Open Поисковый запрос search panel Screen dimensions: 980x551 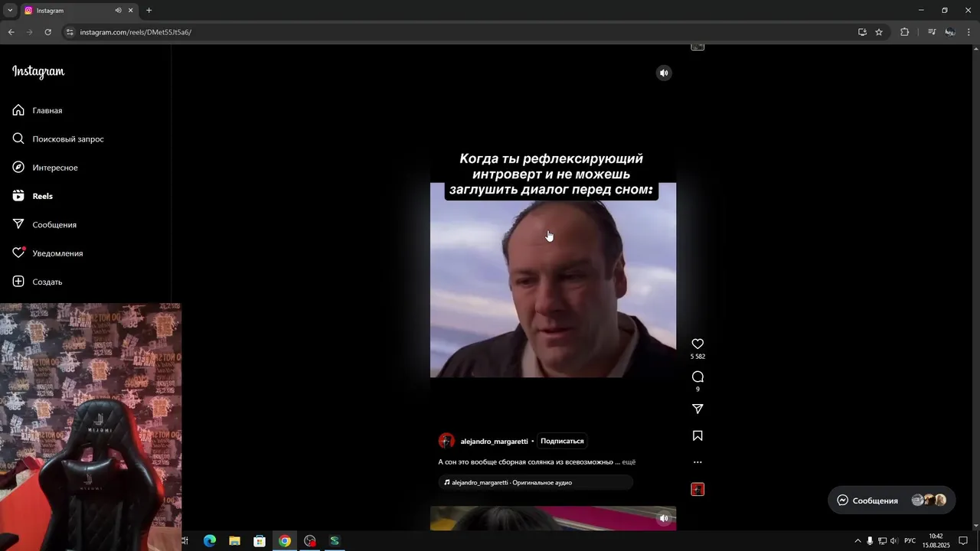[68, 139]
